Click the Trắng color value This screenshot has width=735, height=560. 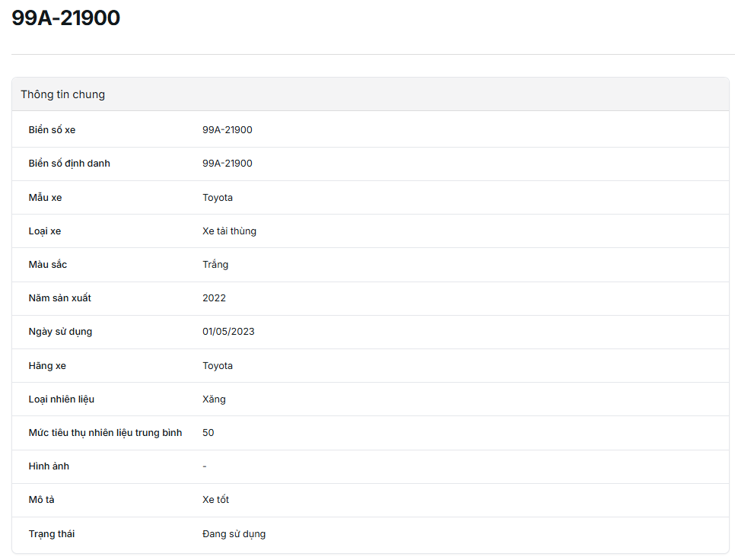(215, 265)
